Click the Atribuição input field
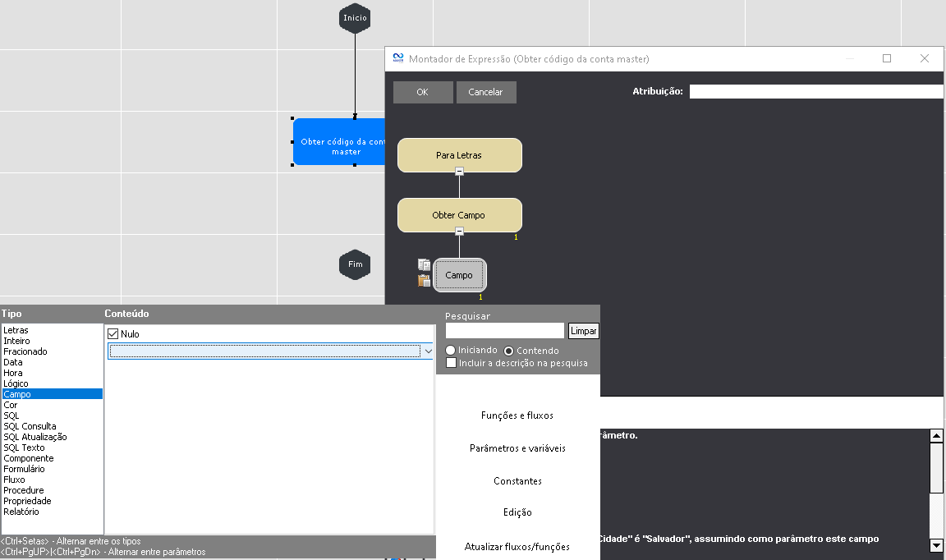Image resolution: width=946 pixels, height=560 pixels. coord(816,92)
